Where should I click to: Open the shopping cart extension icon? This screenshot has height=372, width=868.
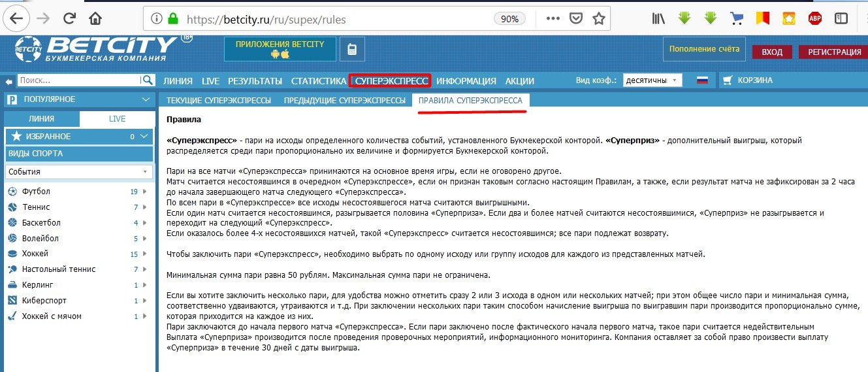[x=737, y=18]
